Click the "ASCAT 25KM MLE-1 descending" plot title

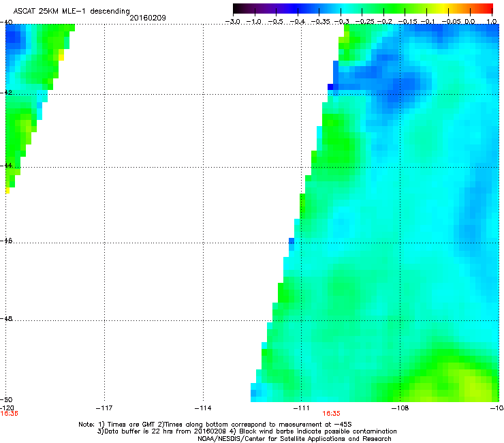(72, 12)
